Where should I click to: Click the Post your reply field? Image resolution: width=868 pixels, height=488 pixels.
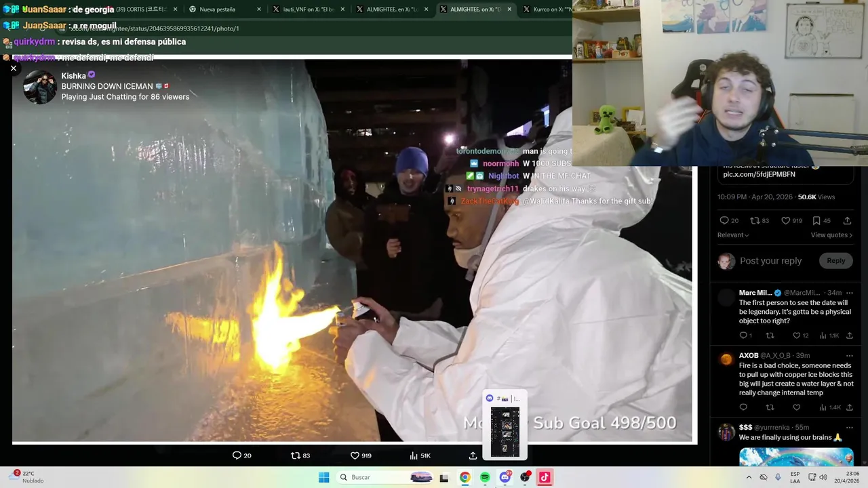(770, 261)
